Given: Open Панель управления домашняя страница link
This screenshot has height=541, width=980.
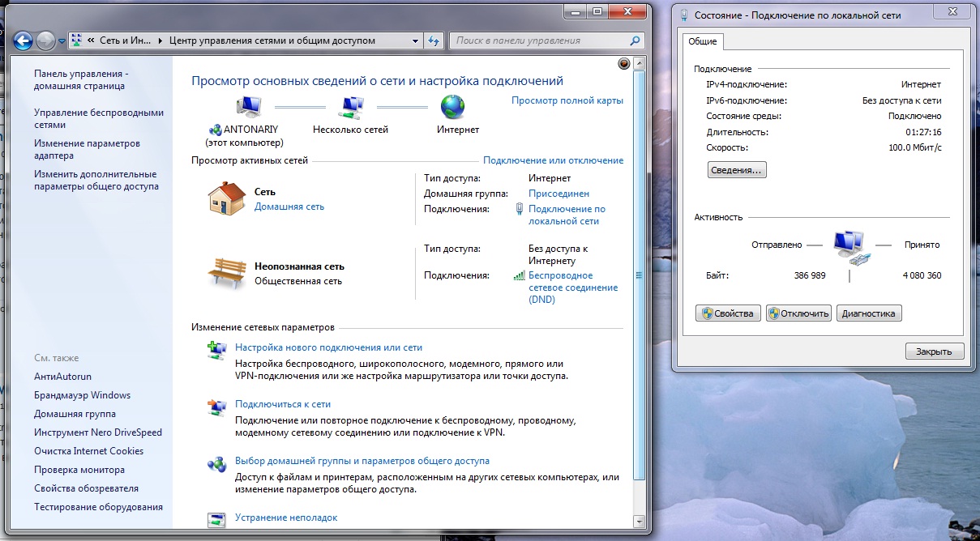Looking at the screenshot, I should (81, 79).
